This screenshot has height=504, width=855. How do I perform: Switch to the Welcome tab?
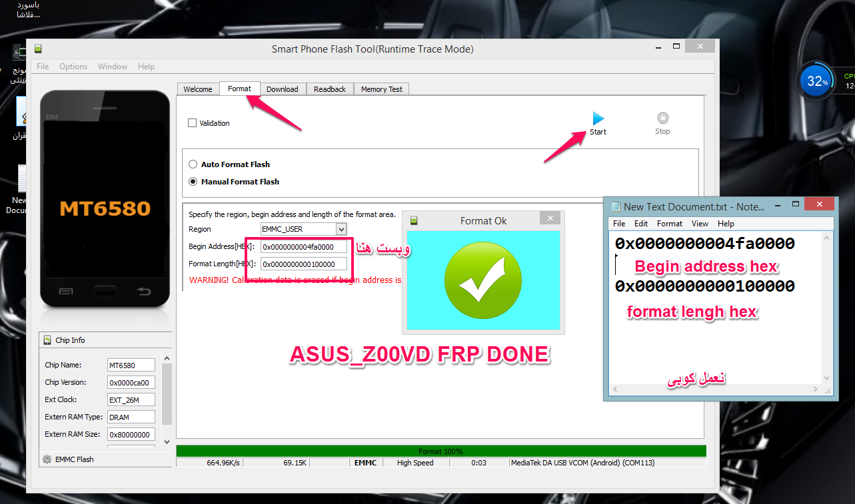click(x=198, y=89)
